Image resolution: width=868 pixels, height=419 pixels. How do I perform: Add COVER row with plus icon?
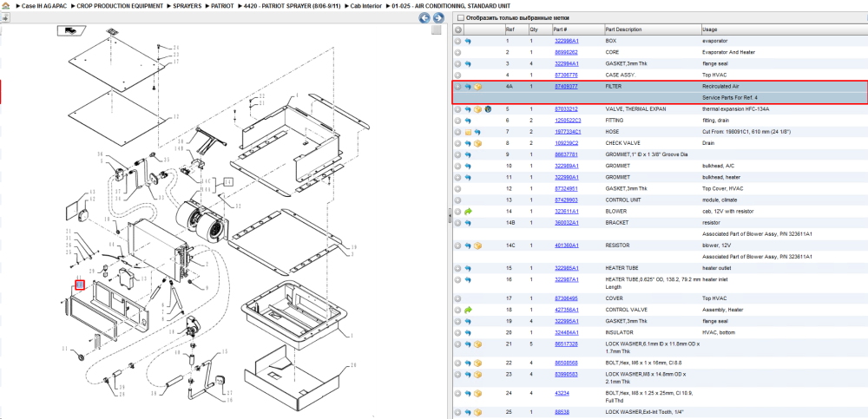click(457, 298)
